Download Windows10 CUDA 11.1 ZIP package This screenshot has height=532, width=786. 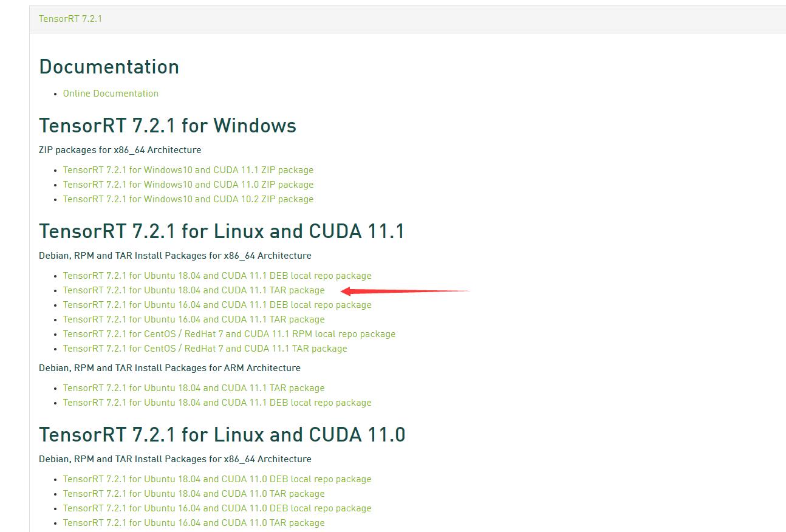(x=188, y=170)
